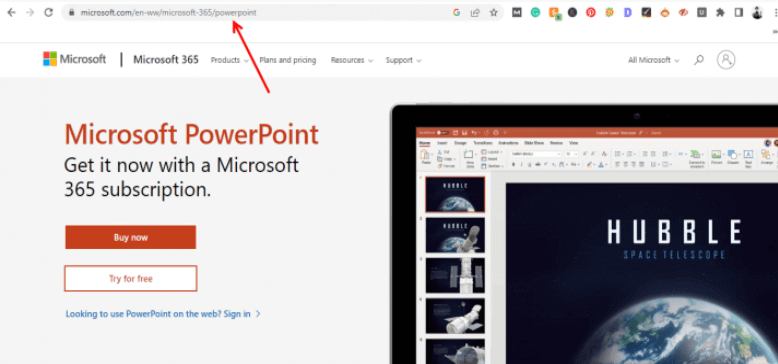778x364 pixels.
Task: Open the site search magnifier
Action: pyautogui.click(x=699, y=60)
